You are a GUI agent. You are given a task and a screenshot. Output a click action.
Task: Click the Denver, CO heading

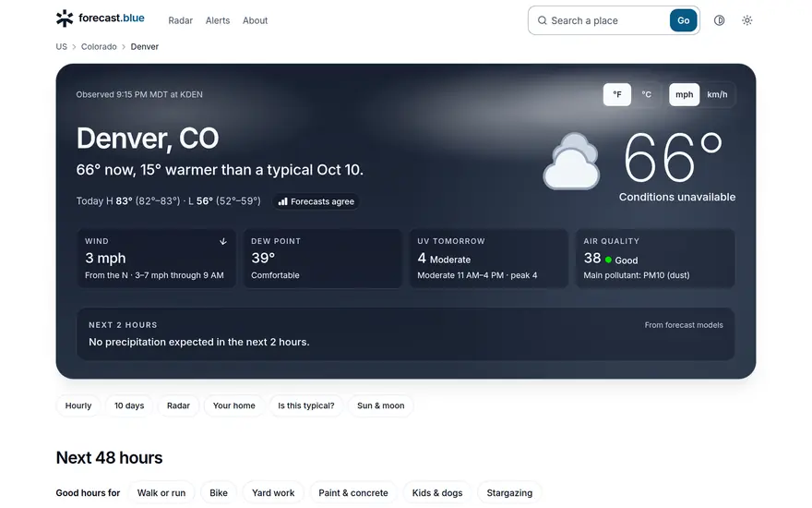pos(148,139)
